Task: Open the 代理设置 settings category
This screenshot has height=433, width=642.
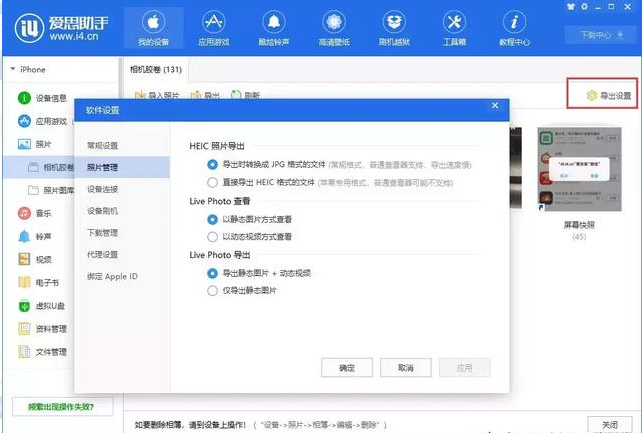Action: pos(103,254)
